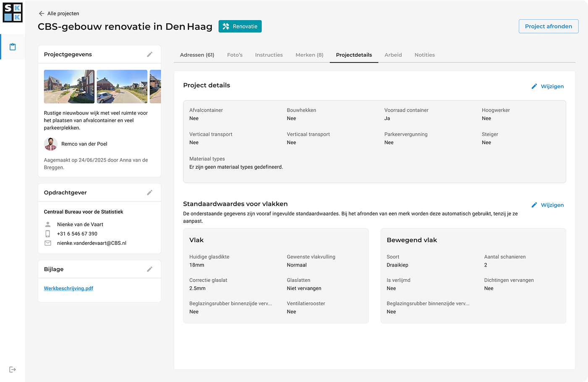Edit Opdrachtgever using the pencil icon

[149, 193]
